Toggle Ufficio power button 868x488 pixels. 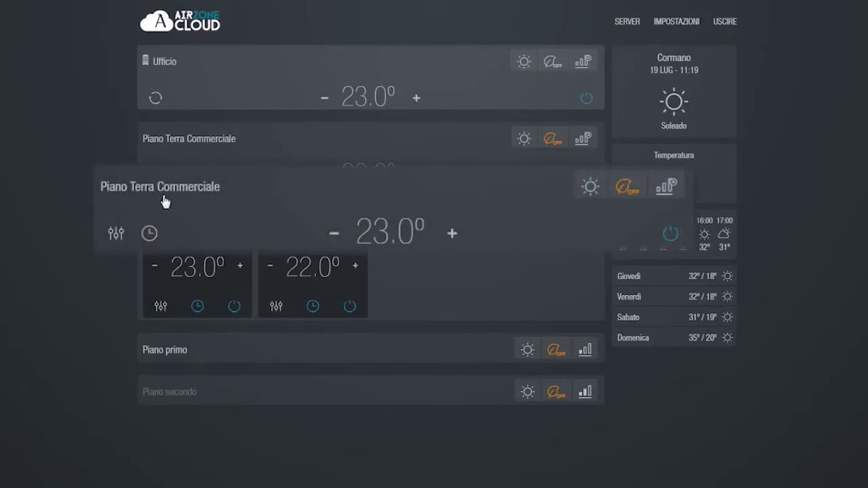pos(587,98)
